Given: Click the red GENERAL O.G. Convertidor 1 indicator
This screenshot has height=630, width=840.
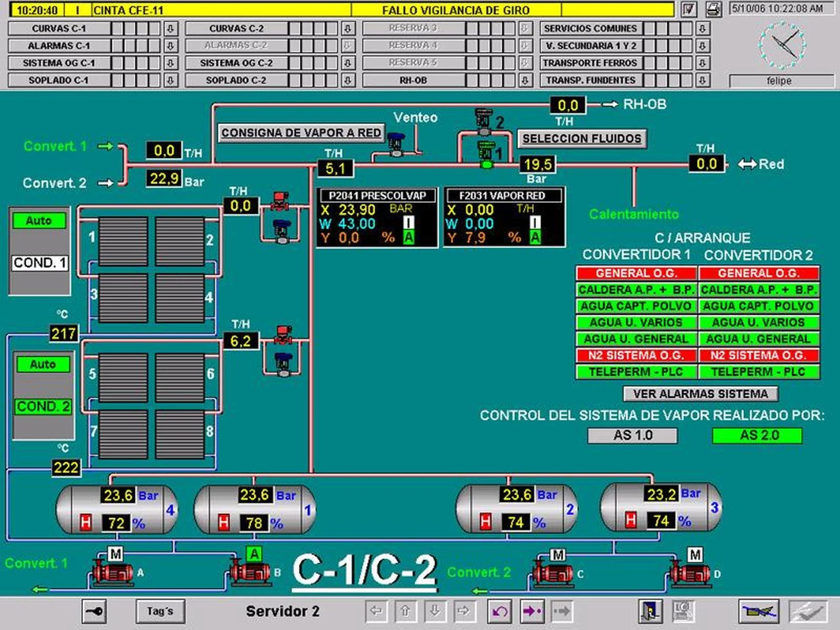Looking at the screenshot, I should [636, 273].
